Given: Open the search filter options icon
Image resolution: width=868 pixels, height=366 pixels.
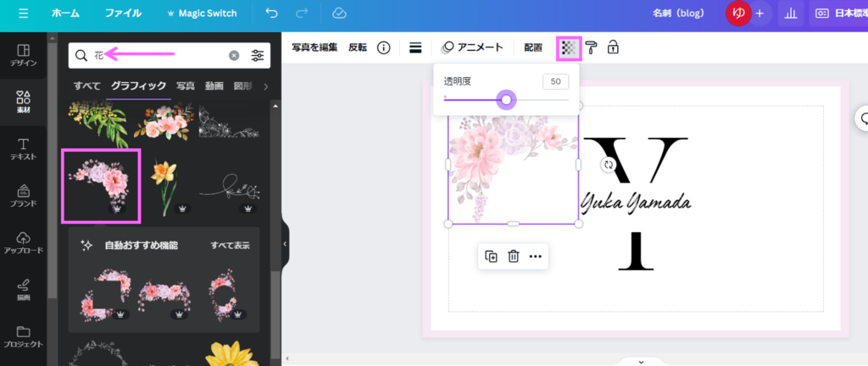Looking at the screenshot, I should point(258,56).
